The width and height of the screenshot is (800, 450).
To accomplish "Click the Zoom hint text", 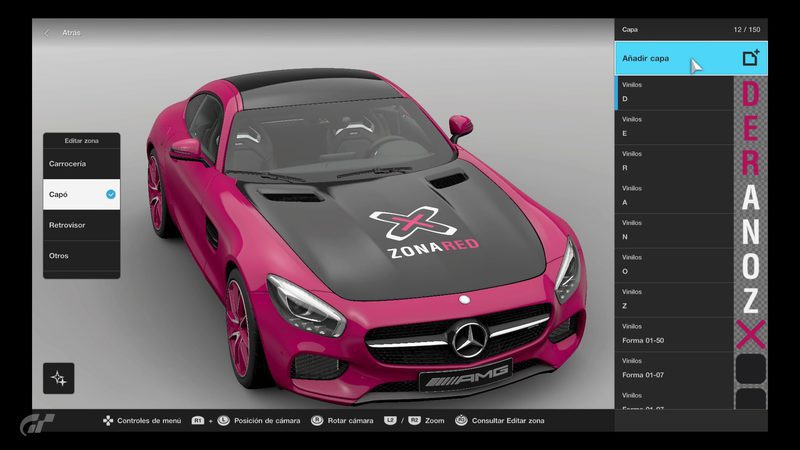I will click(x=435, y=420).
